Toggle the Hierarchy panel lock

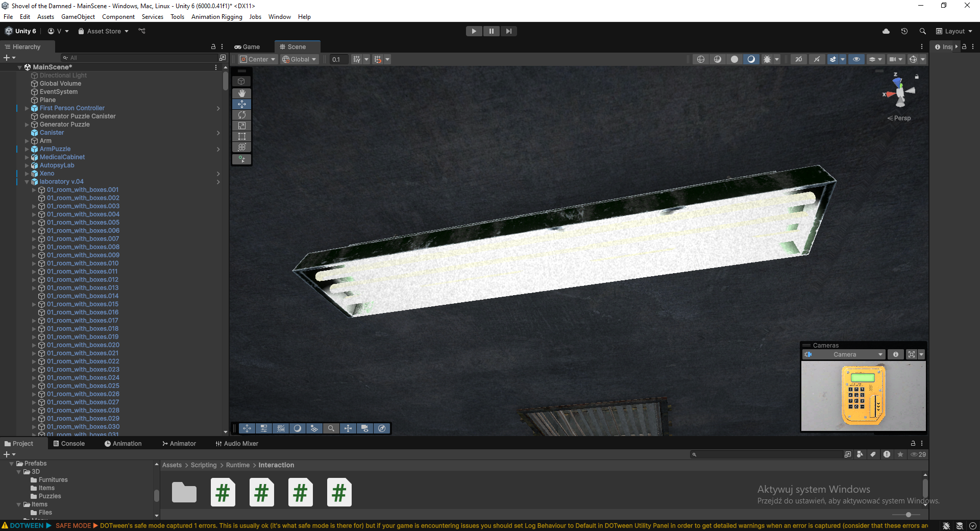tap(213, 46)
